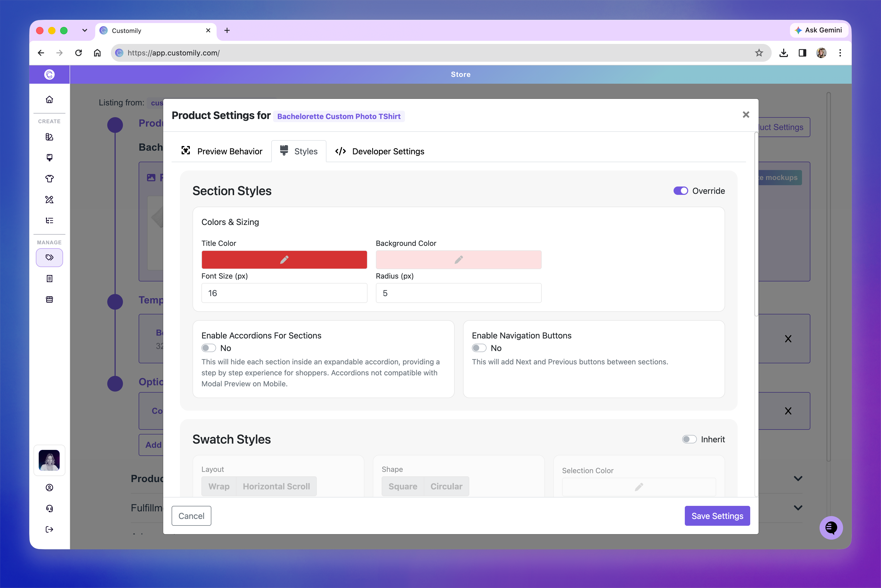This screenshot has width=881, height=588.
Task: Click the Customily logo at top-left
Action: click(x=49, y=74)
